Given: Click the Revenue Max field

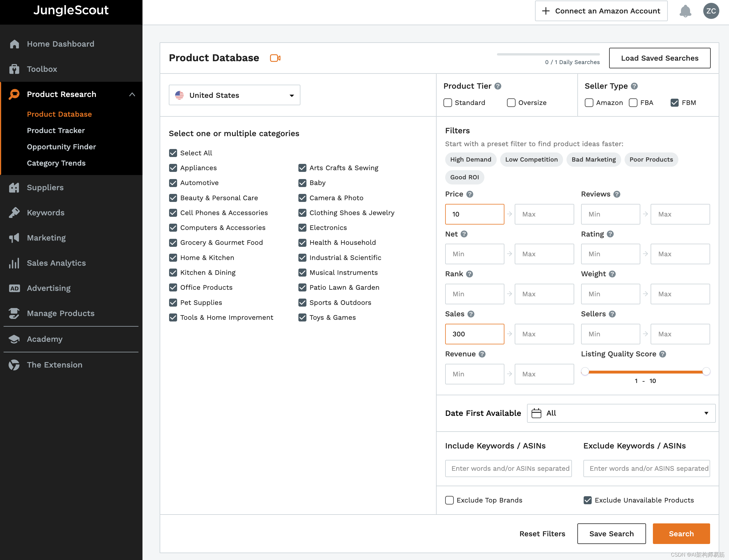Looking at the screenshot, I should pos(544,374).
